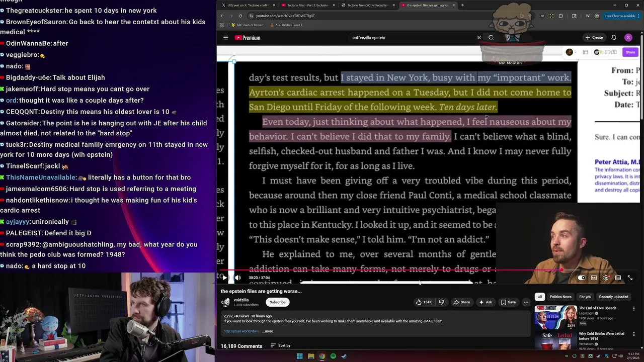
Task: Click the YouTube search magnifier button
Action: coord(491,38)
